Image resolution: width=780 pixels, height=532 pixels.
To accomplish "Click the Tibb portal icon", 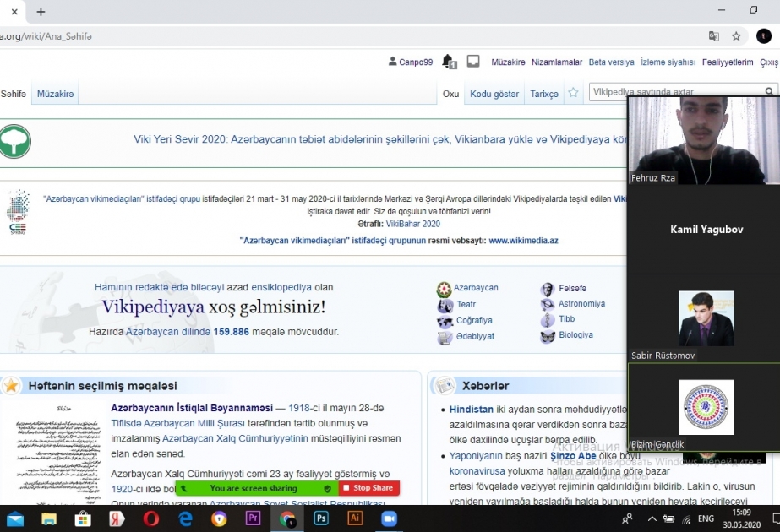I will [x=548, y=320].
